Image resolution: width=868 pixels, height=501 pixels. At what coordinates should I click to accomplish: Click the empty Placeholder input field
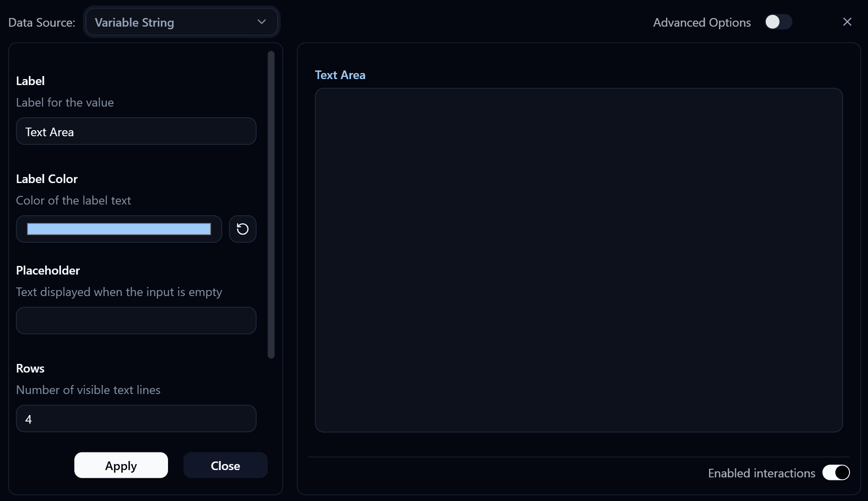click(x=136, y=321)
